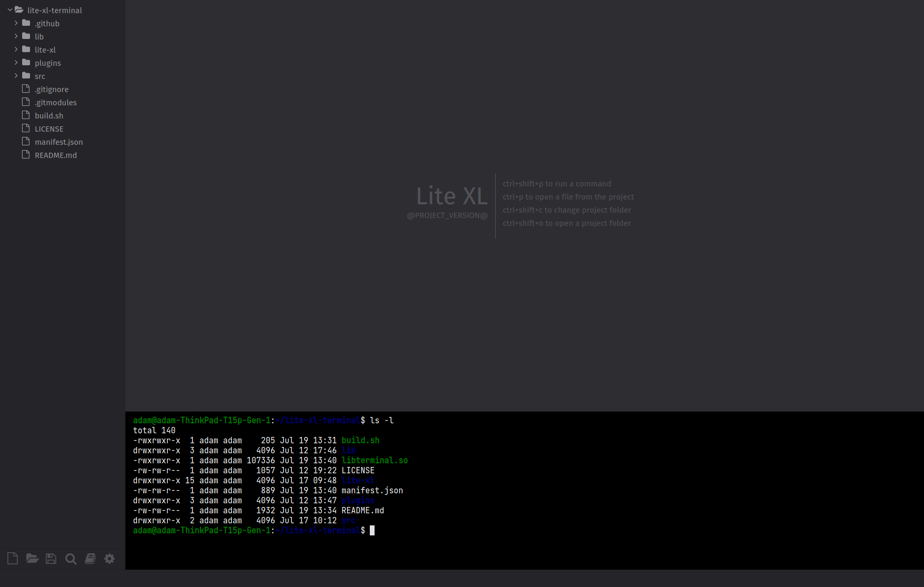Viewport: 924px width, 587px height.
Task: Open project search via the magnifier icon
Action: coord(71,559)
